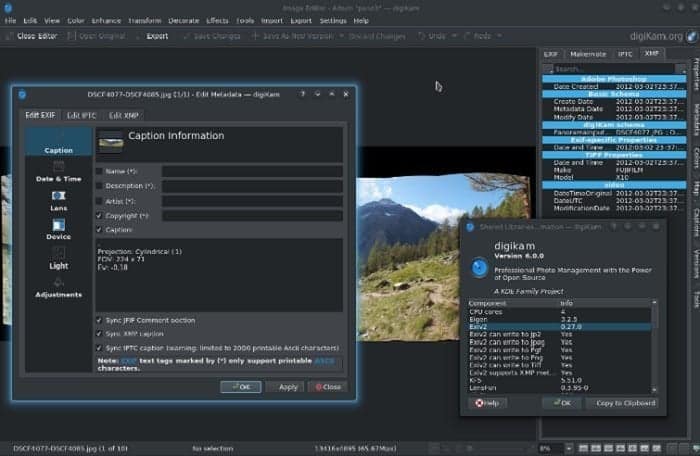Toggle Sync IPTC caption checkbox
This screenshot has width=700, height=456.
pyautogui.click(x=99, y=348)
